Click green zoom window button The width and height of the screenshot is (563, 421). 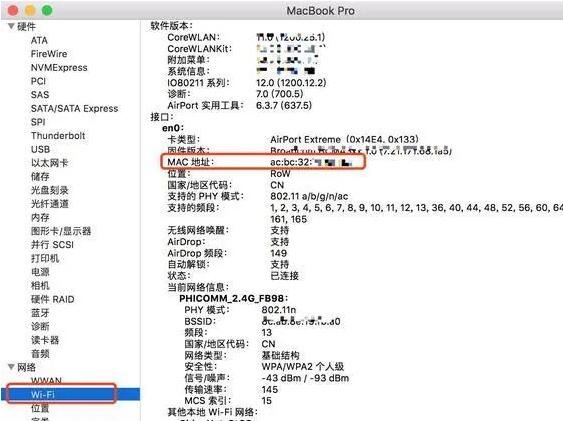(x=47, y=10)
